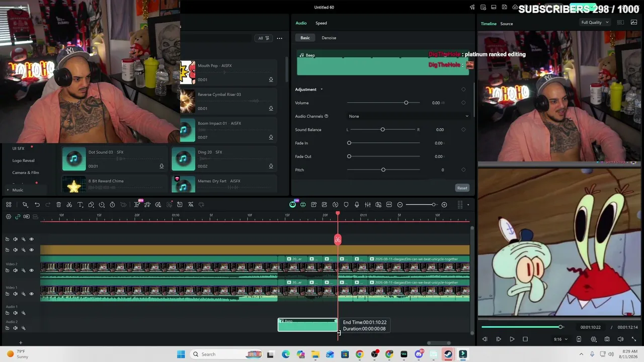
Task: Open preview display settings gear
Action: tap(594, 339)
